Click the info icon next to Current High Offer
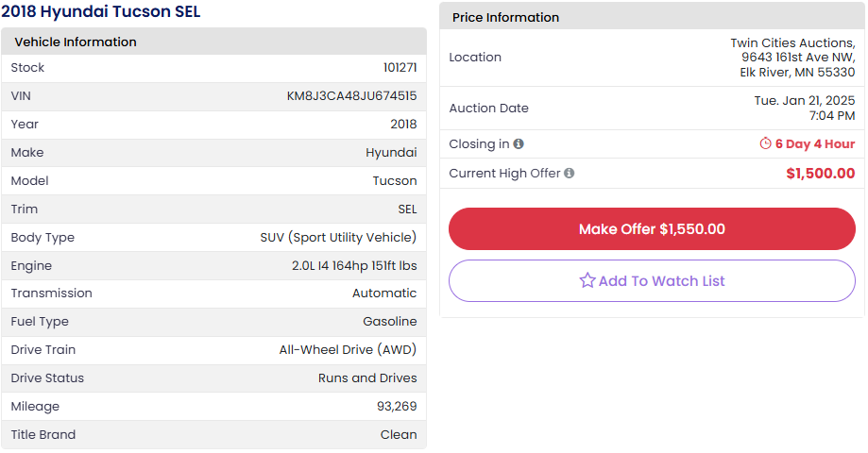 pos(570,174)
